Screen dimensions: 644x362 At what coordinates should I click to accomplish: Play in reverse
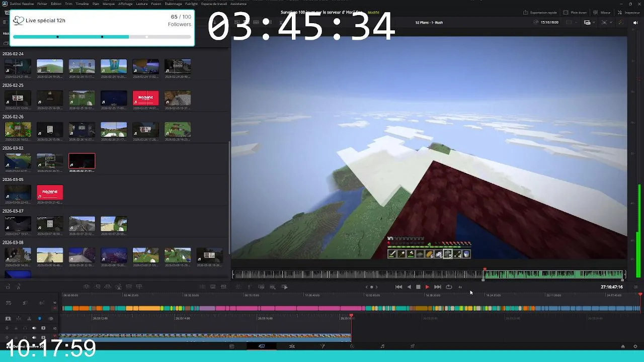click(x=409, y=287)
